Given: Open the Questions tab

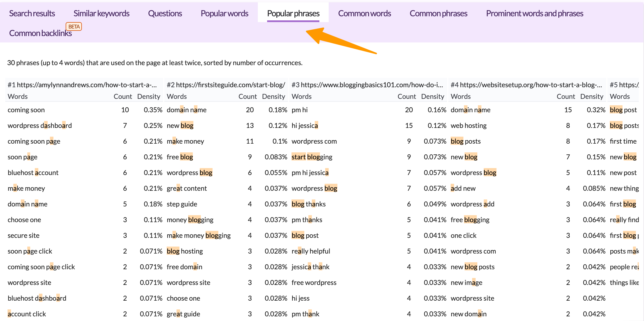Looking at the screenshot, I should [165, 13].
